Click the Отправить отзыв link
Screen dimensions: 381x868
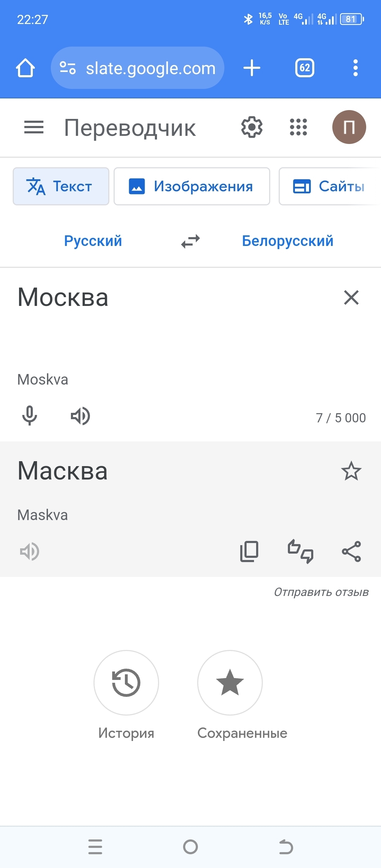pyautogui.click(x=321, y=592)
